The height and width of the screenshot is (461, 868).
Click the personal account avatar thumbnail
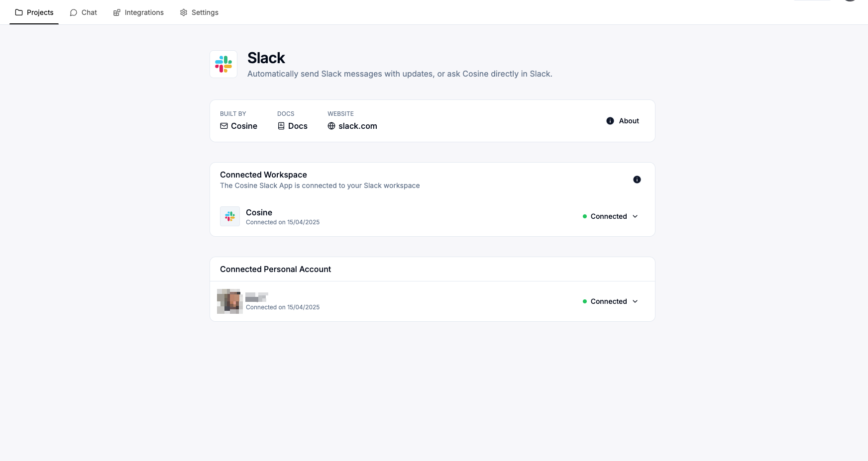click(230, 301)
